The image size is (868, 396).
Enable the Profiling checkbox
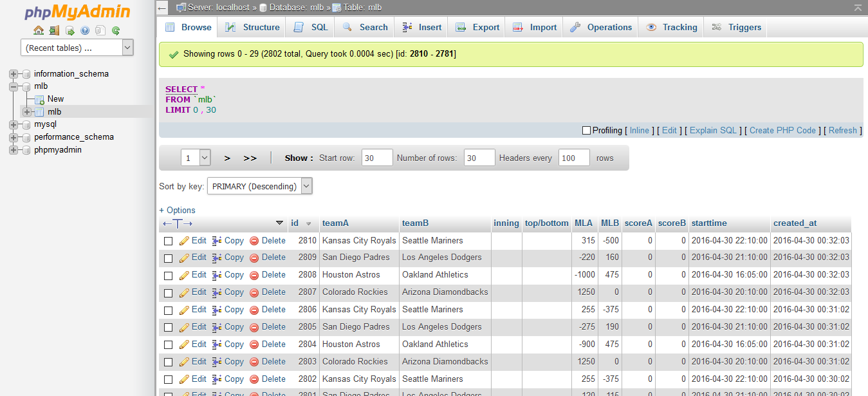[x=586, y=130]
